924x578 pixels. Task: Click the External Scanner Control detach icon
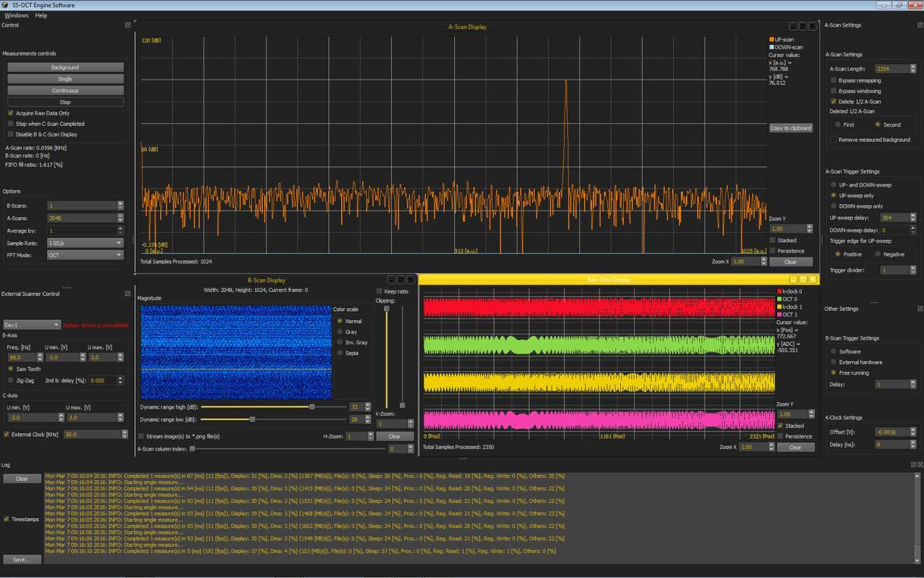click(128, 294)
